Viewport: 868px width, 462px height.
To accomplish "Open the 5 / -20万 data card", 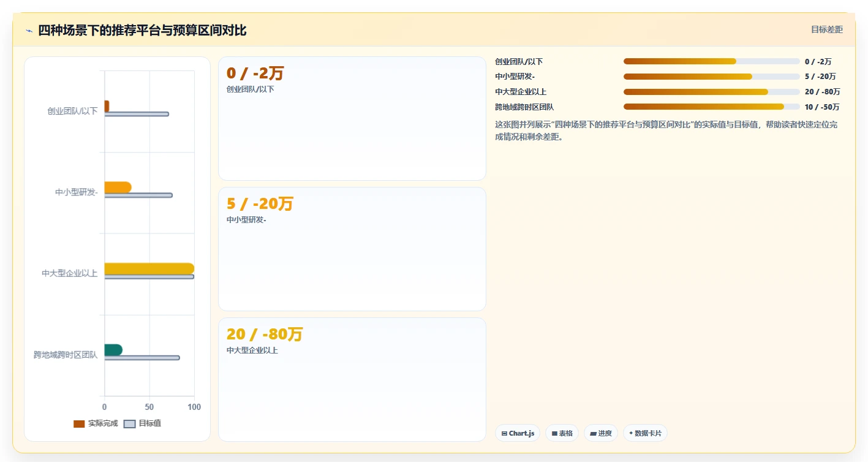I will [352, 249].
